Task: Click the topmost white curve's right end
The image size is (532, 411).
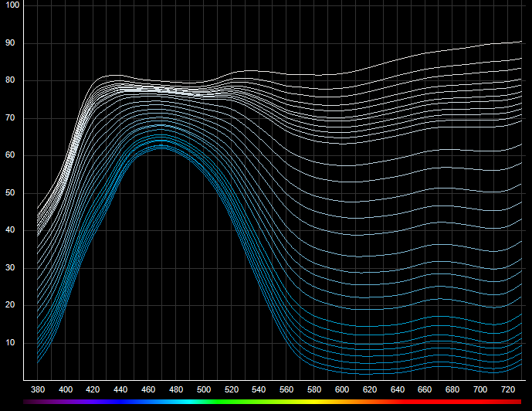Action: (521, 42)
